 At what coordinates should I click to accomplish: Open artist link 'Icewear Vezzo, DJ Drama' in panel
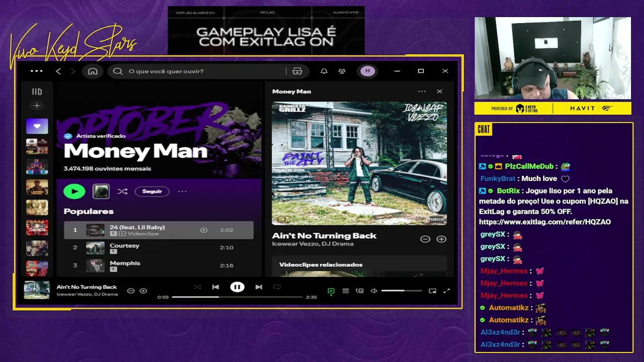[x=312, y=244]
